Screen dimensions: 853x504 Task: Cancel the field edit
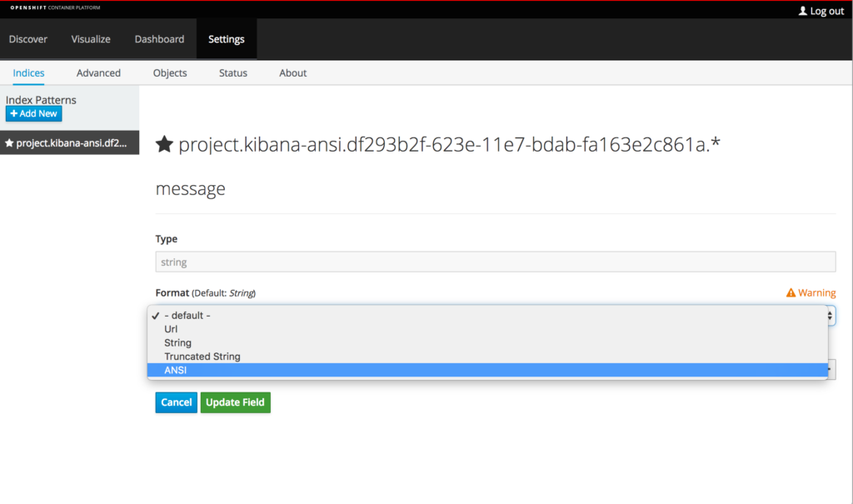(x=177, y=402)
